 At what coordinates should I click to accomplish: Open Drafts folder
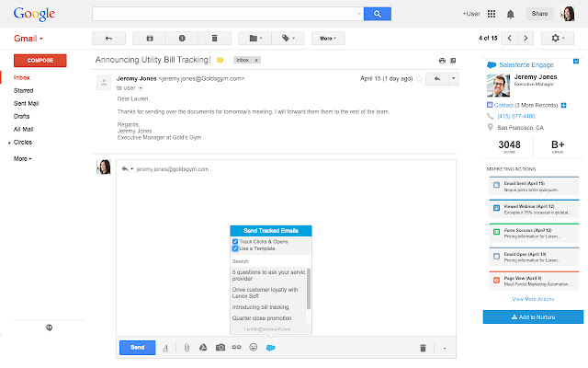coord(21,117)
